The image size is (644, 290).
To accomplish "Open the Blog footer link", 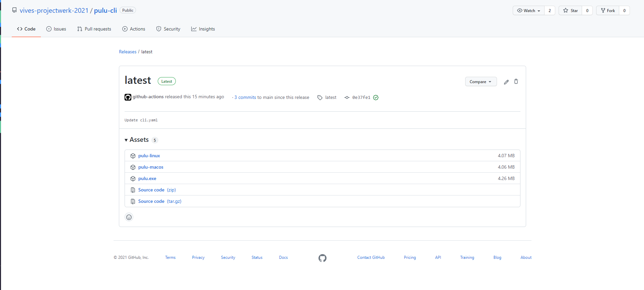I will tap(497, 257).
